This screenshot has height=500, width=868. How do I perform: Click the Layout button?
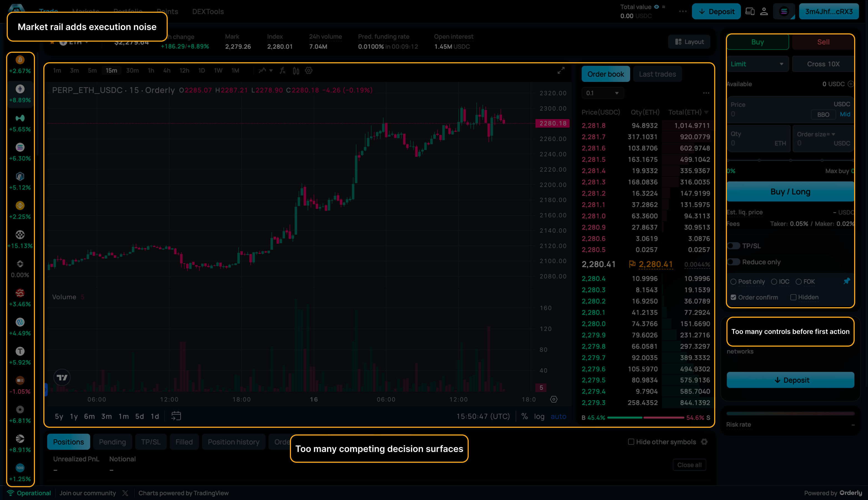689,42
